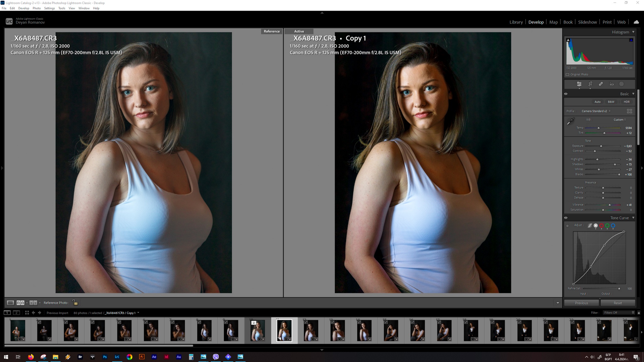Switch to the Library module
644x362 pixels.
pos(516,22)
